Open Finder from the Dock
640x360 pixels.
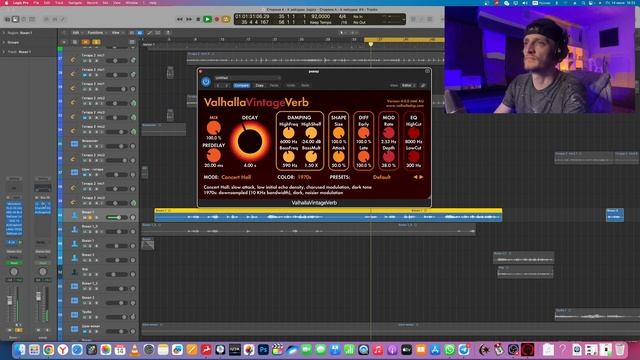tap(20, 349)
